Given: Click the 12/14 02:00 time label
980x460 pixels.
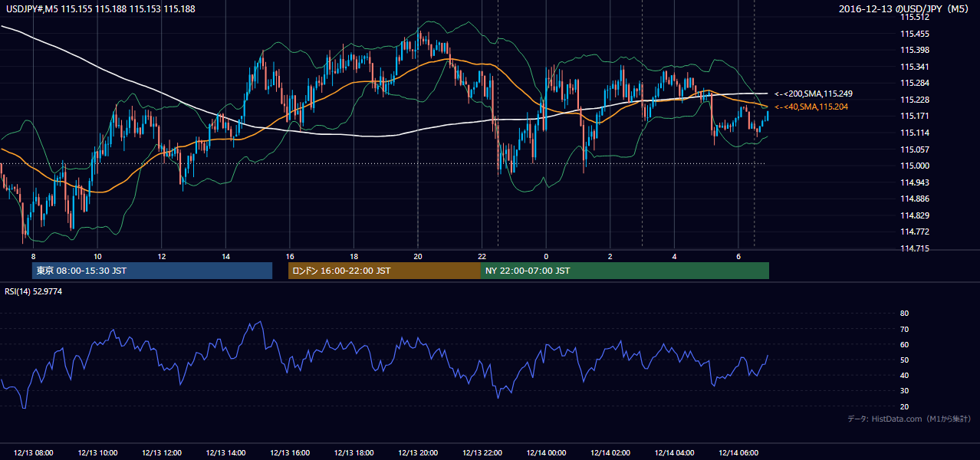Looking at the screenshot, I should pos(611,453).
